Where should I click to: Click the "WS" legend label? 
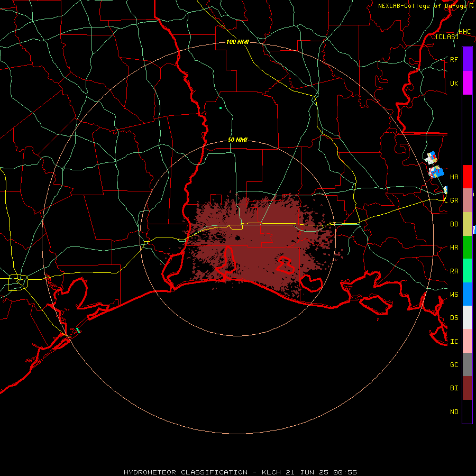coord(454,294)
